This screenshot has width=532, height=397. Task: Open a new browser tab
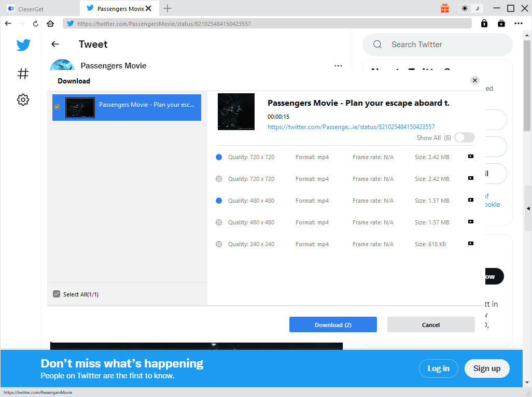[x=167, y=8]
